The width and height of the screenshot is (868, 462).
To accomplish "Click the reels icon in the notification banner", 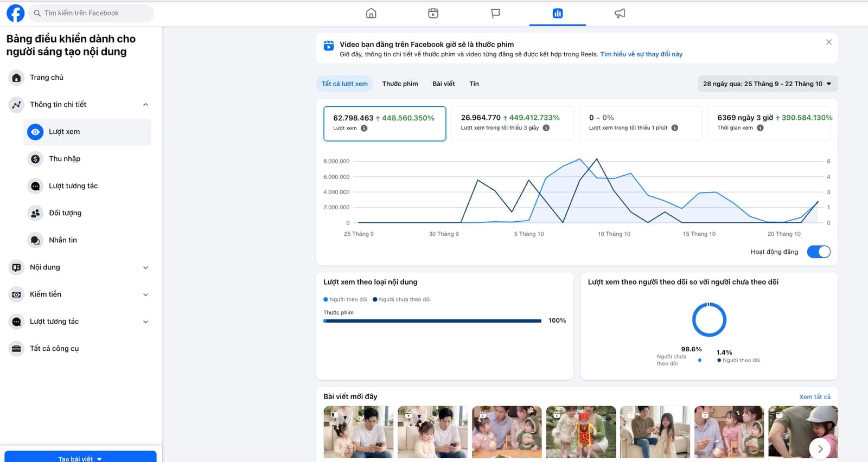I will point(329,46).
